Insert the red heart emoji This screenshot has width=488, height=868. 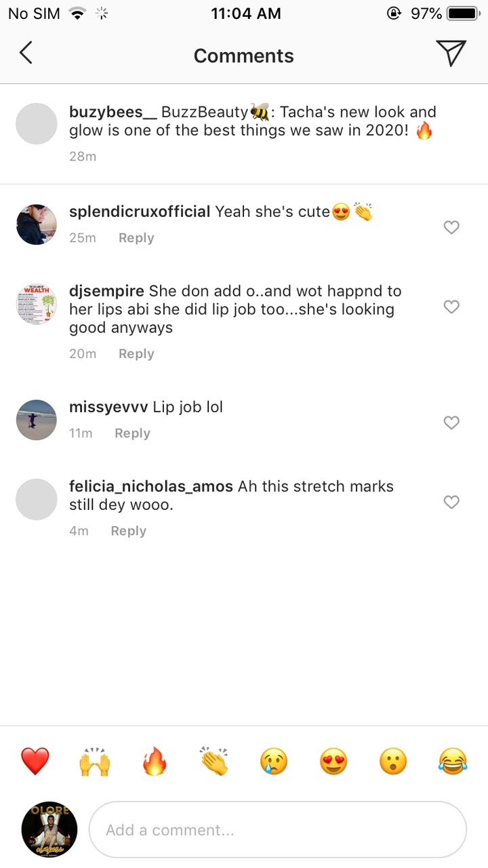[x=35, y=762]
